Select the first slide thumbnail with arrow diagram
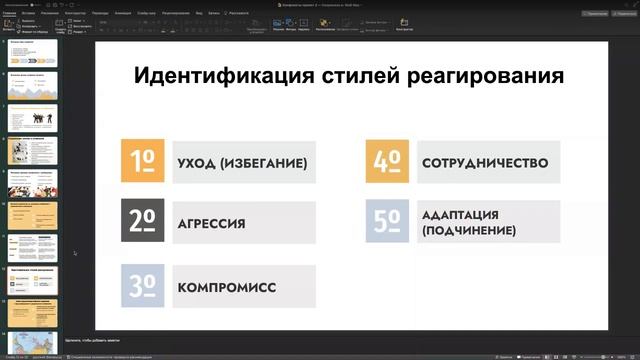The height and width of the screenshot is (360, 640). [x=33, y=53]
